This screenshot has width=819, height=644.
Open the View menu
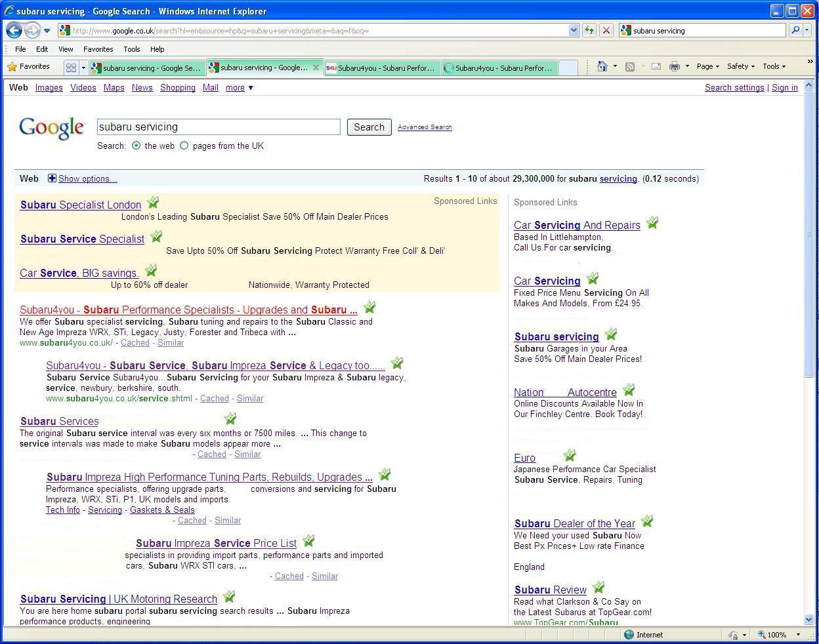(x=66, y=49)
